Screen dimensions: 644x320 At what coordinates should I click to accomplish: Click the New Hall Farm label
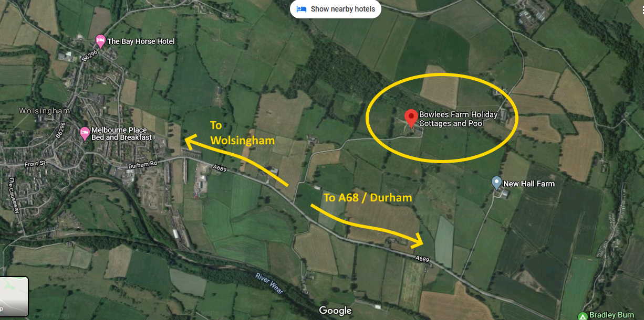[529, 184]
